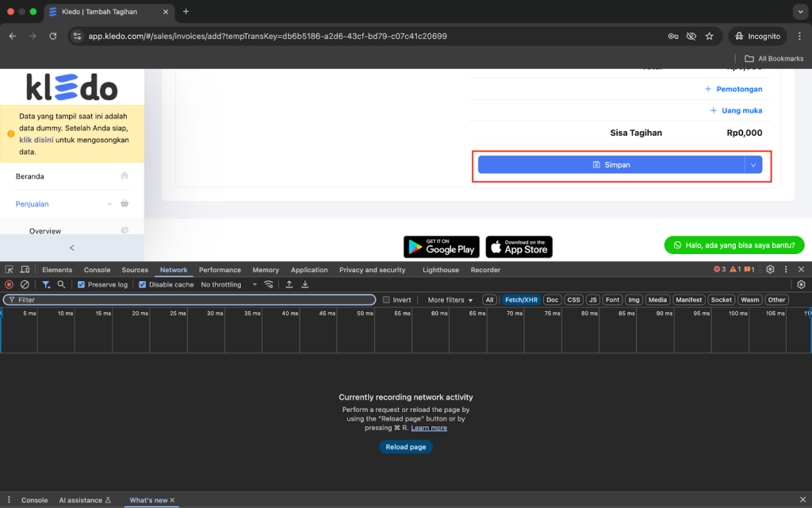The width and height of the screenshot is (812, 508).
Task: Open network search magnifier icon
Action: pyautogui.click(x=61, y=284)
